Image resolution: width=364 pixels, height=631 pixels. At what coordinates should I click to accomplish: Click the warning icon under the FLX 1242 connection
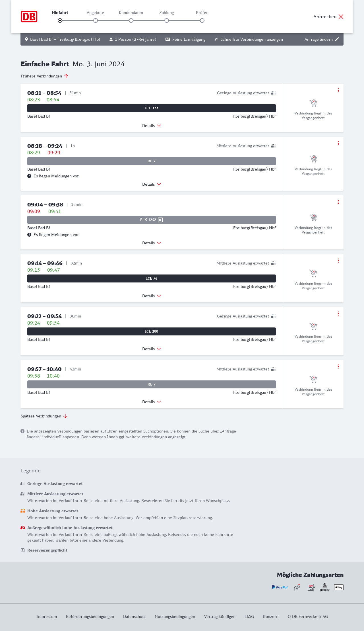[29, 235]
